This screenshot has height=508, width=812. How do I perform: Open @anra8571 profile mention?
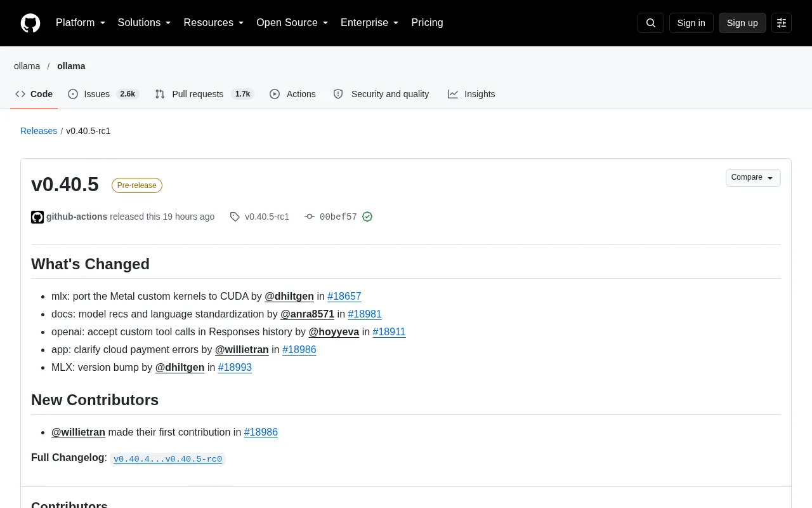coord(308,314)
